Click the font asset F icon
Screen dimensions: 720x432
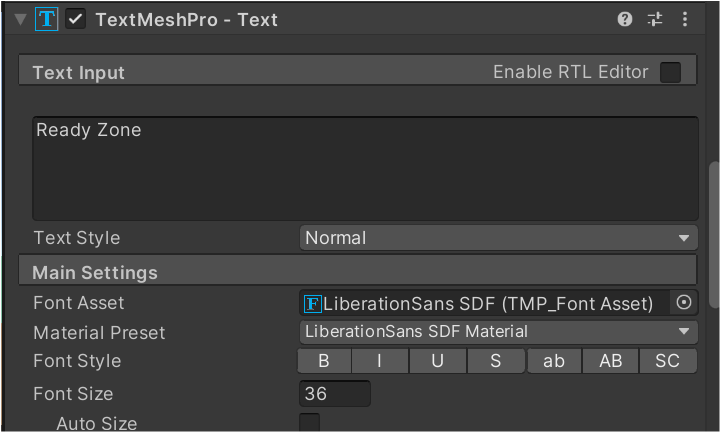313,303
